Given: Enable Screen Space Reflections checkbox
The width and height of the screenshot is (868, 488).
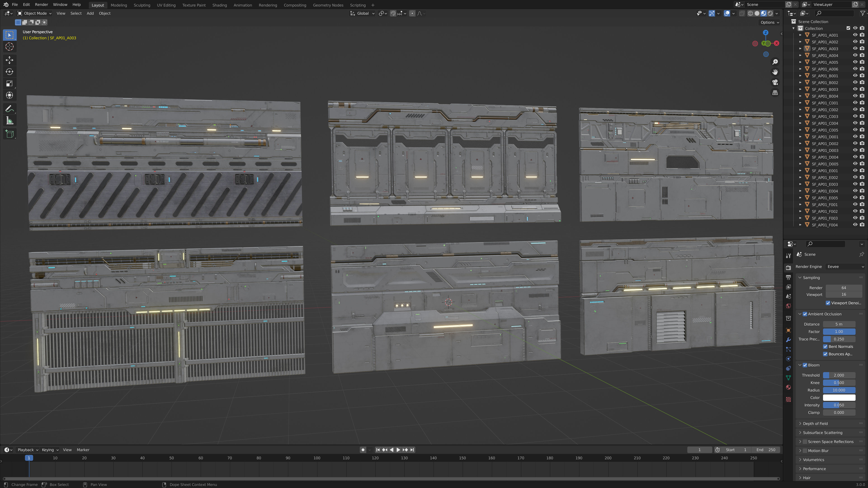Looking at the screenshot, I should 805,442.
